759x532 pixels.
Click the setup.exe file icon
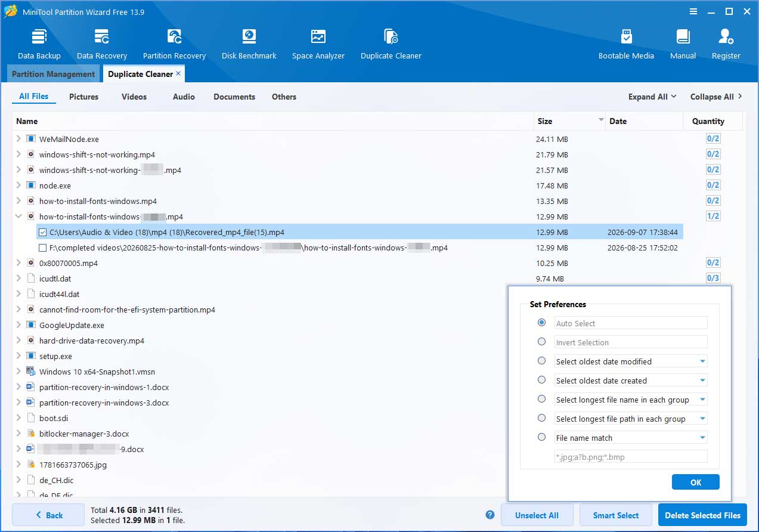31,356
